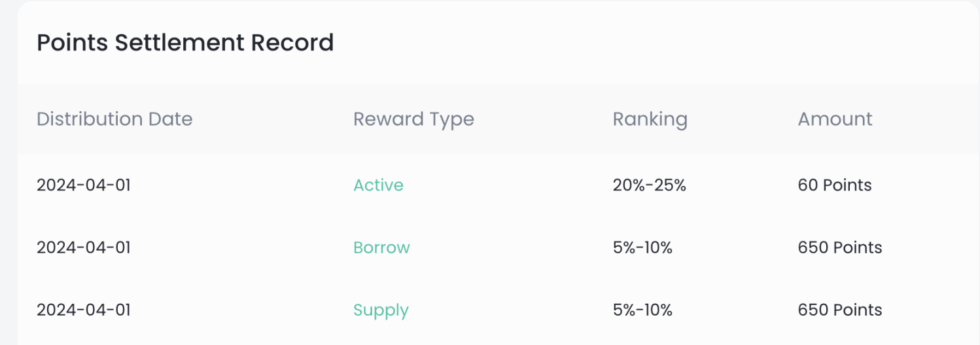The height and width of the screenshot is (345, 980).
Task: Click the date in the Borrow row
Action: pyautogui.click(x=84, y=247)
